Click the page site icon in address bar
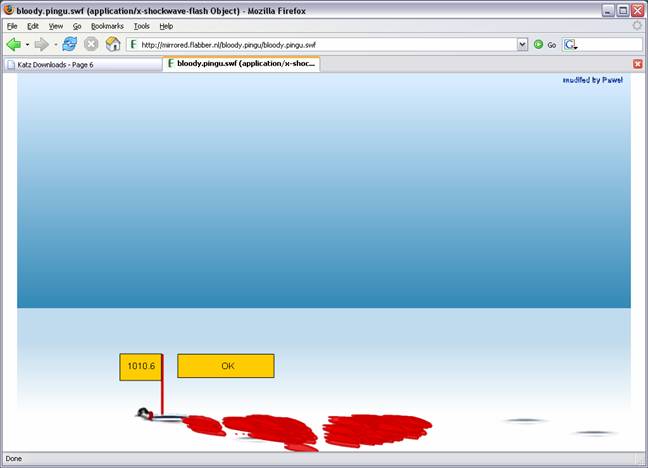Image resolution: width=648 pixels, height=468 pixels. [x=133, y=44]
